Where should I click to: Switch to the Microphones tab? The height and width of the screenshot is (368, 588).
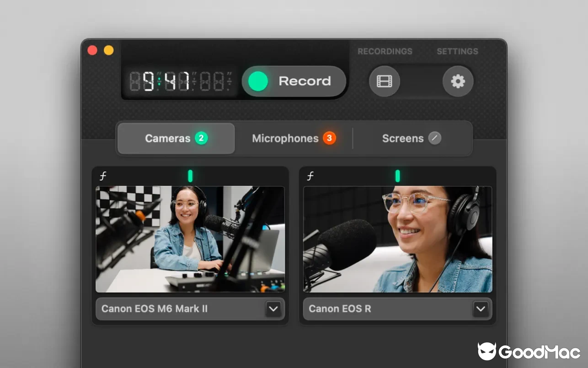(x=285, y=138)
